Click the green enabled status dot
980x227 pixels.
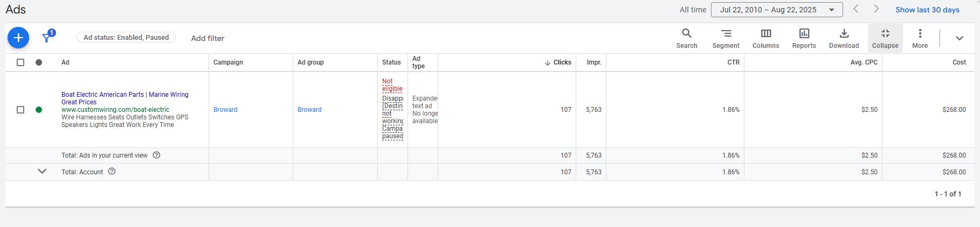point(39,110)
